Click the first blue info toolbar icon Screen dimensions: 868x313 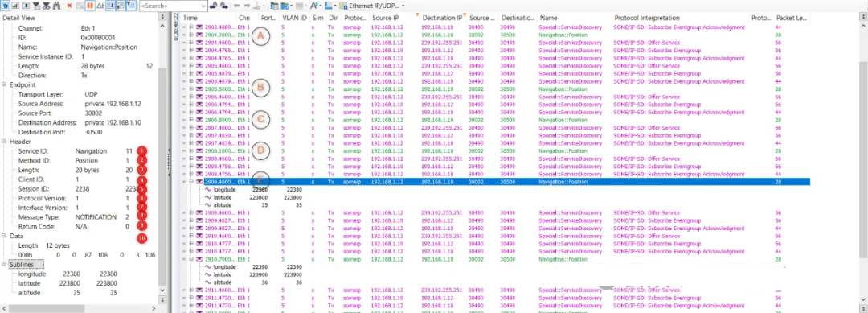click(5, 6)
